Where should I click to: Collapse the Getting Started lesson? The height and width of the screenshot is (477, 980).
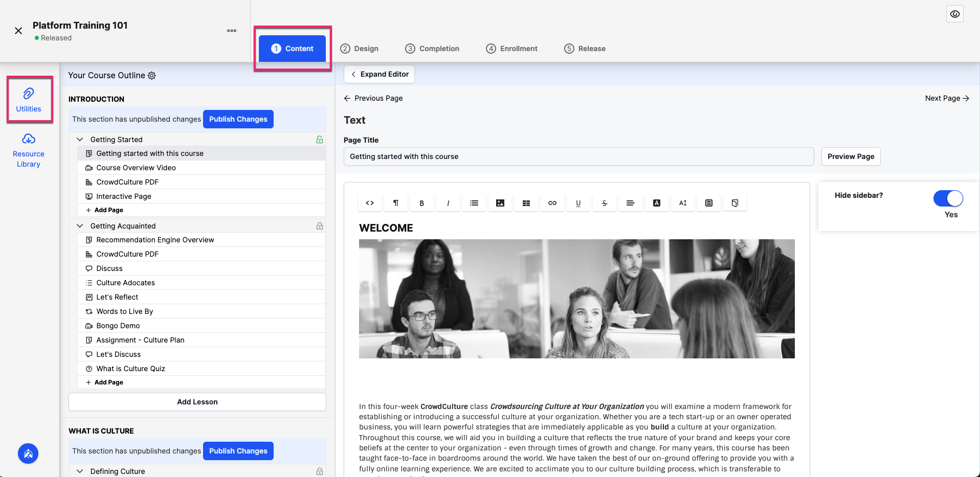pyautogui.click(x=80, y=140)
